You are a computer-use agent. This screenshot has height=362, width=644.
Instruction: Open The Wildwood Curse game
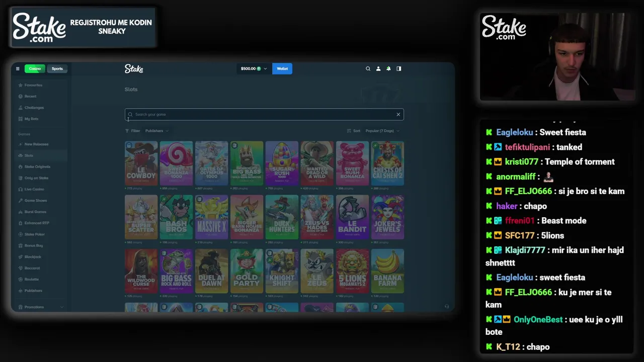141,271
